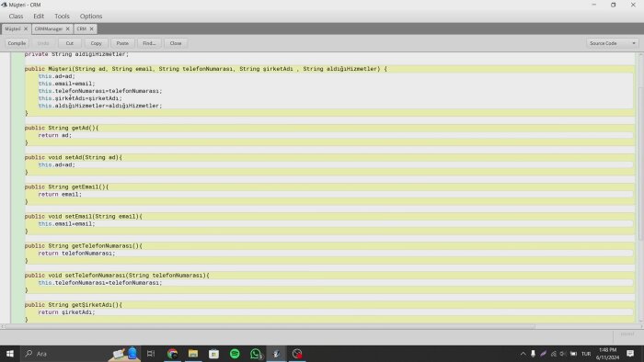Open Microsoft Store from the taskbar

(214, 354)
